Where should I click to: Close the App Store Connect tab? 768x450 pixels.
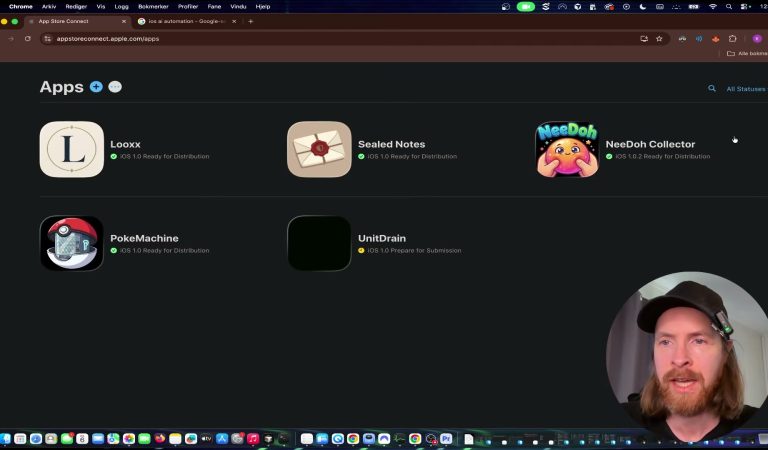click(x=124, y=21)
